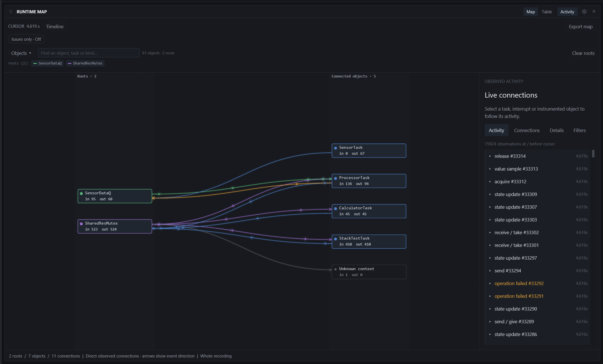
Task: Open the Connections tab
Action: (527, 130)
